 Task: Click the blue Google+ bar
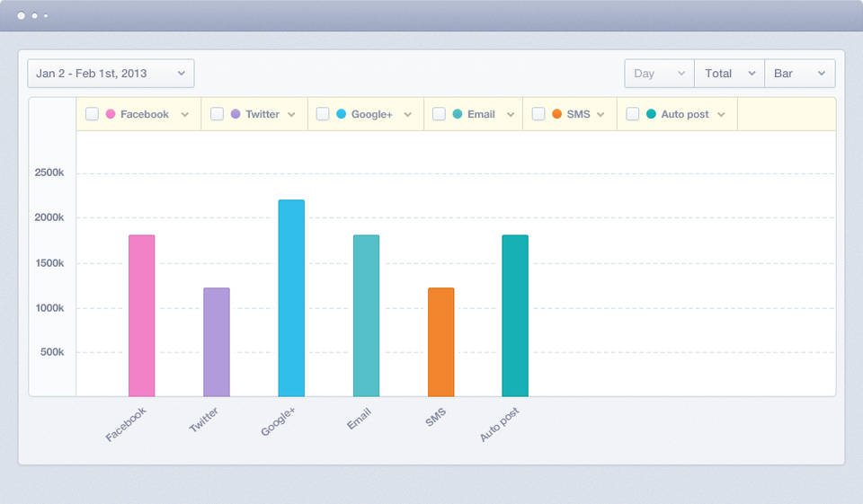point(291,297)
